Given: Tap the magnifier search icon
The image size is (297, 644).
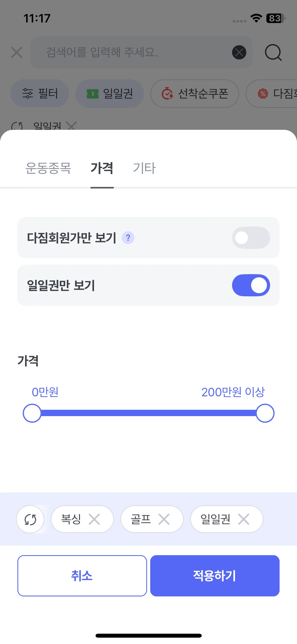Looking at the screenshot, I should 273,53.
